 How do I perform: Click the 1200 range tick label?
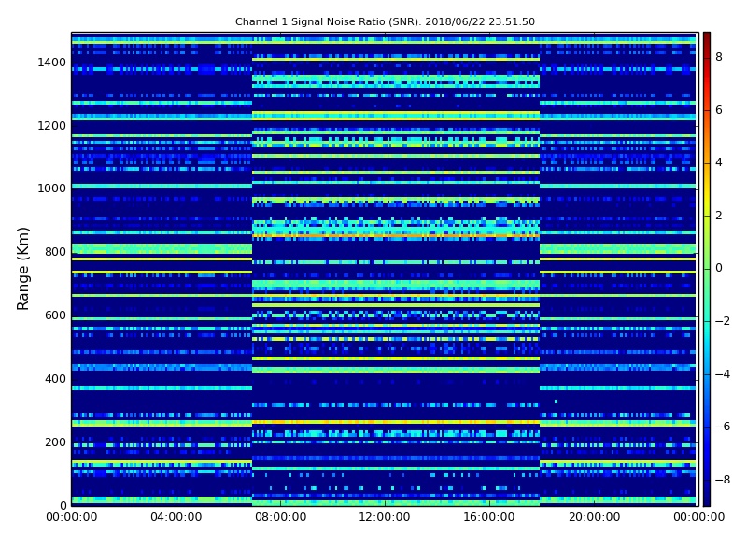(x=51, y=126)
